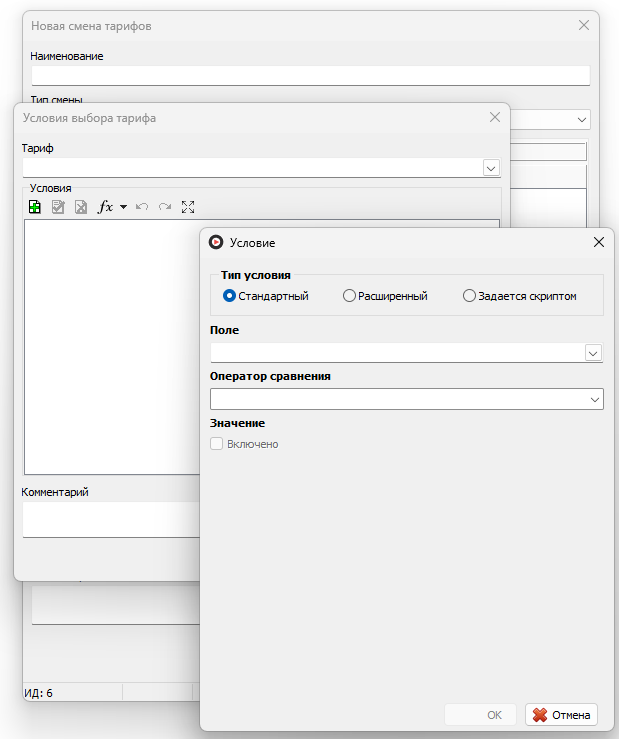This screenshot has width=619, height=739.
Task: Click the Комментарий text field
Action: (x=111, y=519)
